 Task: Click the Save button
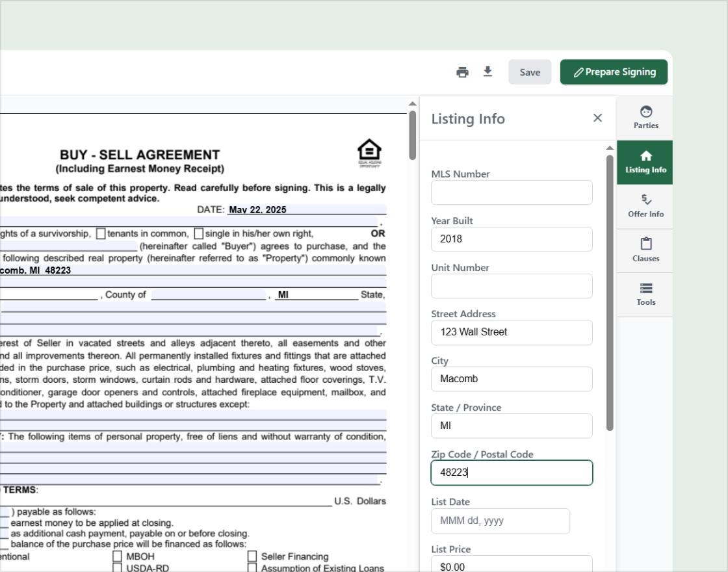pos(530,72)
